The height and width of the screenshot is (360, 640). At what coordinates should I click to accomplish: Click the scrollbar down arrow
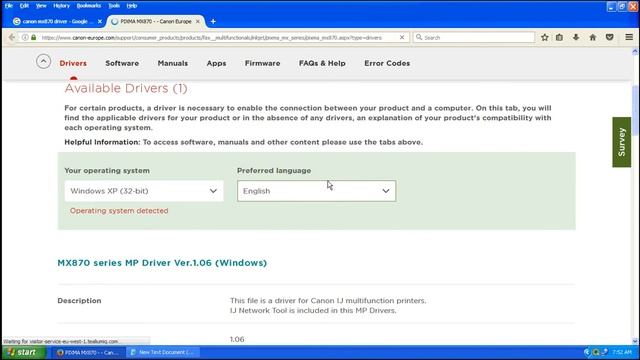point(635,341)
